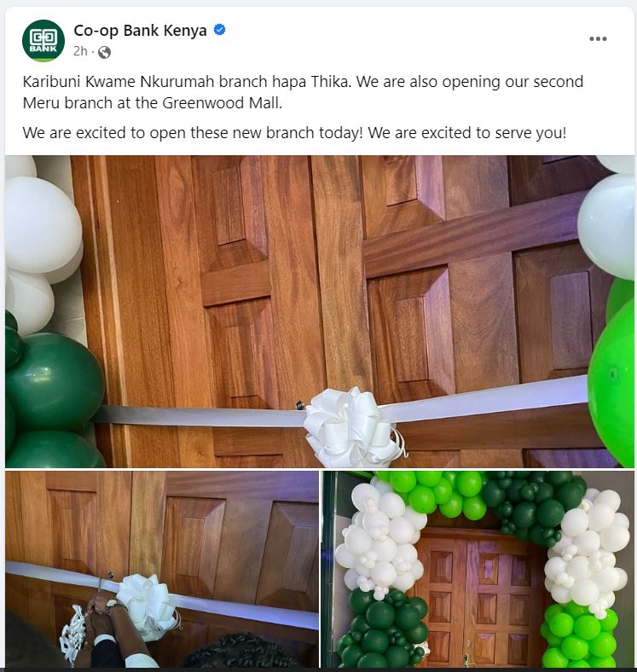Open the three-dot post options menu

[x=598, y=39]
